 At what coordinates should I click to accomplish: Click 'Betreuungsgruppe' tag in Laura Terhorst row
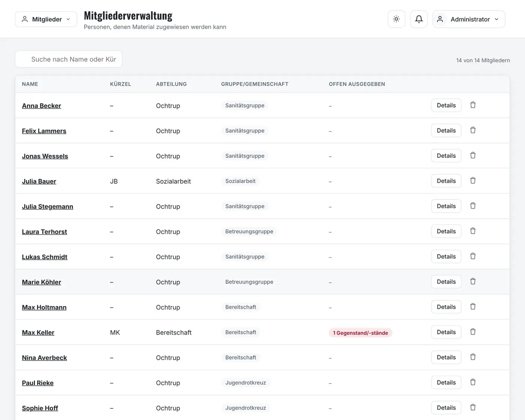[x=249, y=232]
